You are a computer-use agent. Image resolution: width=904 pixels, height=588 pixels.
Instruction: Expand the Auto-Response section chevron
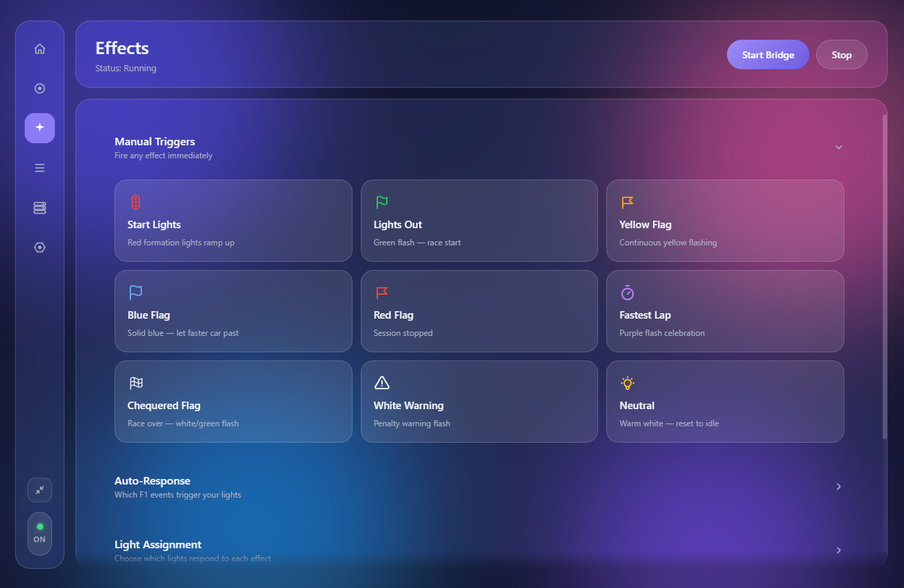(839, 487)
